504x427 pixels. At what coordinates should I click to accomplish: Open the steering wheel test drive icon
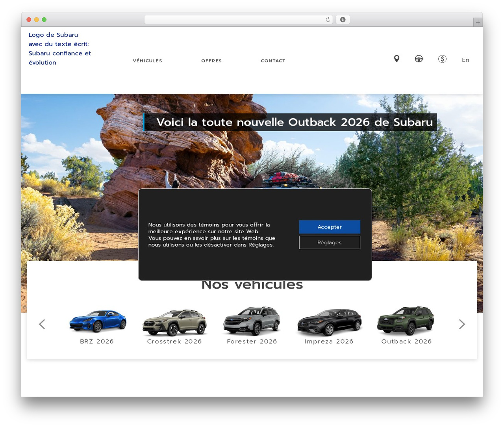pyautogui.click(x=419, y=59)
